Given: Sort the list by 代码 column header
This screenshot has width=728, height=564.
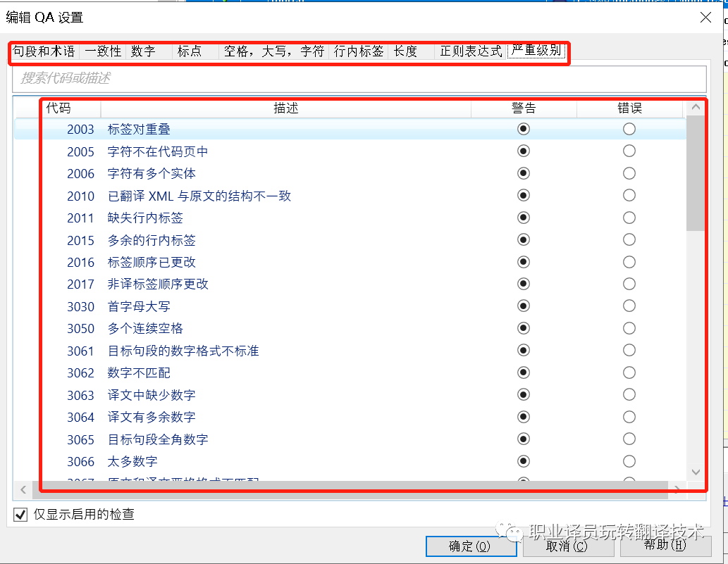Looking at the screenshot, I should (x=58, y=108).
